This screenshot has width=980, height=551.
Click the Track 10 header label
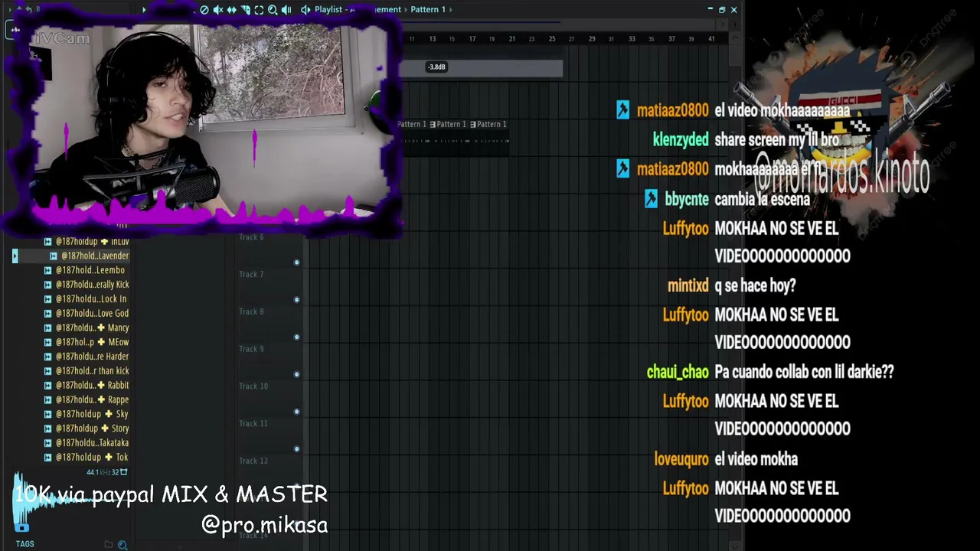tap(253, 386)
